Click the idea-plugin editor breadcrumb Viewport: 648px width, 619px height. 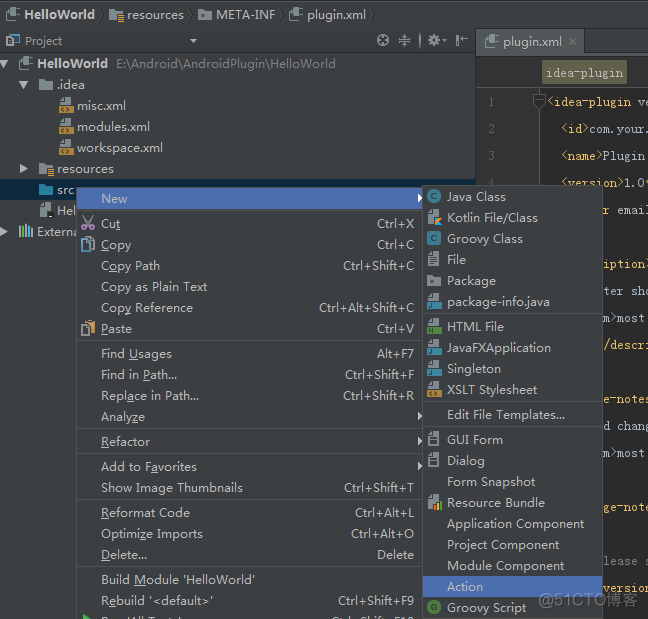(585, 72)
